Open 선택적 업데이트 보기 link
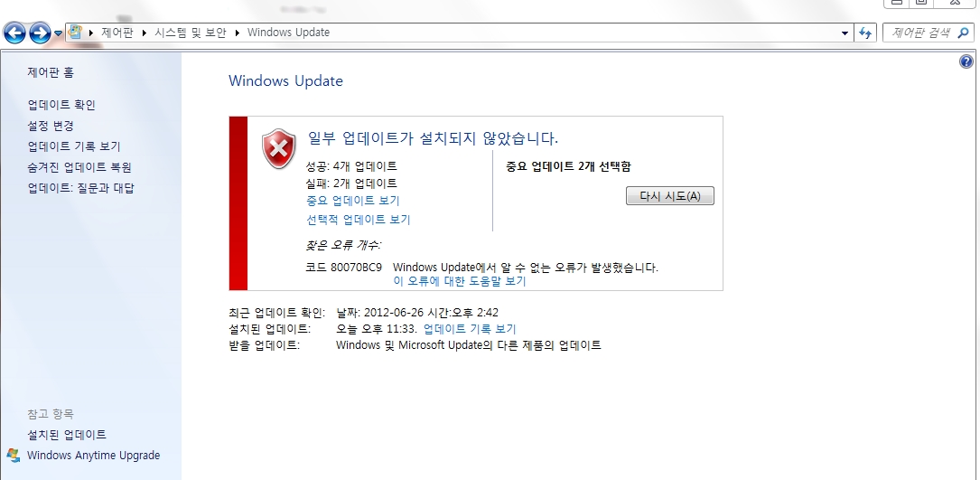Screen dimensions: 980x480 coord(358,220)
